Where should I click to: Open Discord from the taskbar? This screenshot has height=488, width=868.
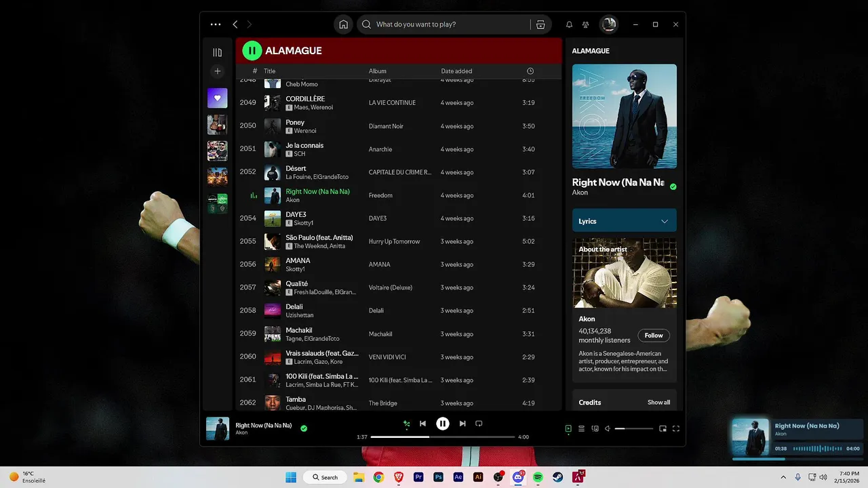(x=519, y=477)
